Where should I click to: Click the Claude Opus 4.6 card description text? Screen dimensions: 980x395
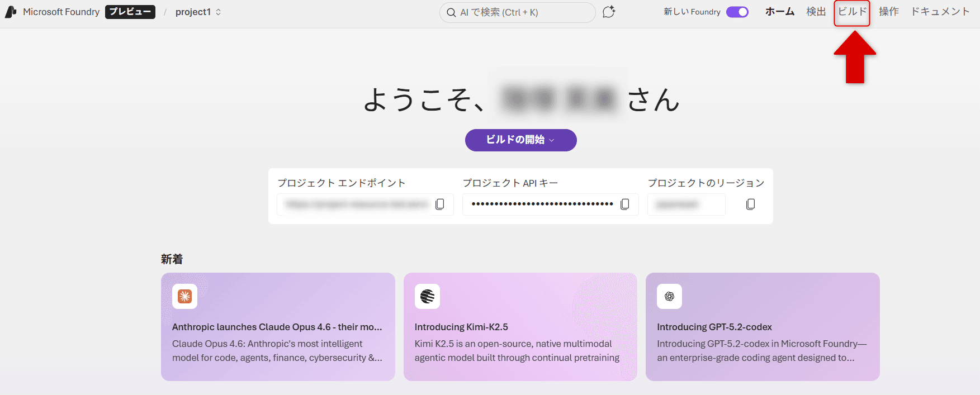pyautogui.click(x=277, y=351)
